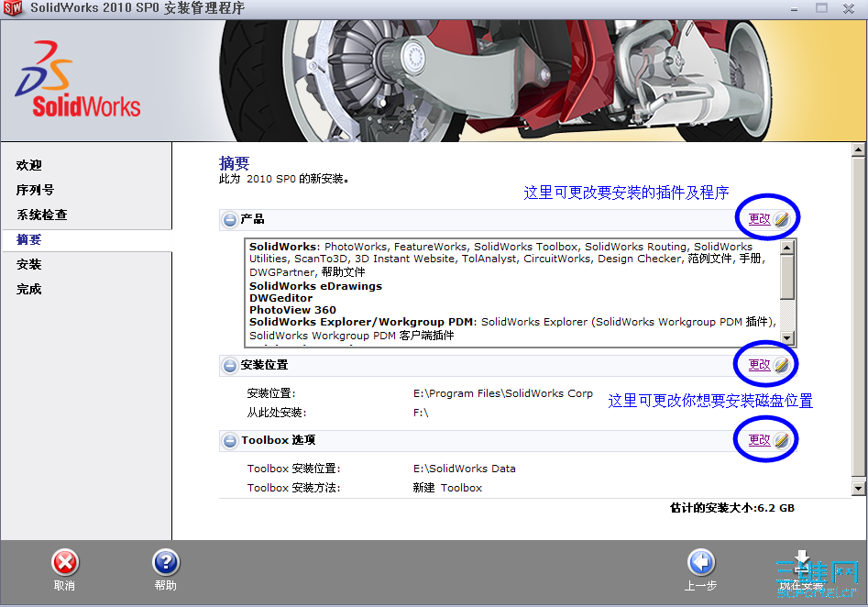Minimize the installation manager window
The image size is (868, 607).
[795, 9]
